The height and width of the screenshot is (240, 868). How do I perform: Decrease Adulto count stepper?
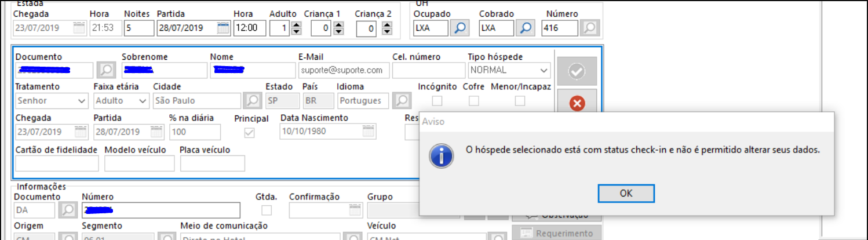296,31
